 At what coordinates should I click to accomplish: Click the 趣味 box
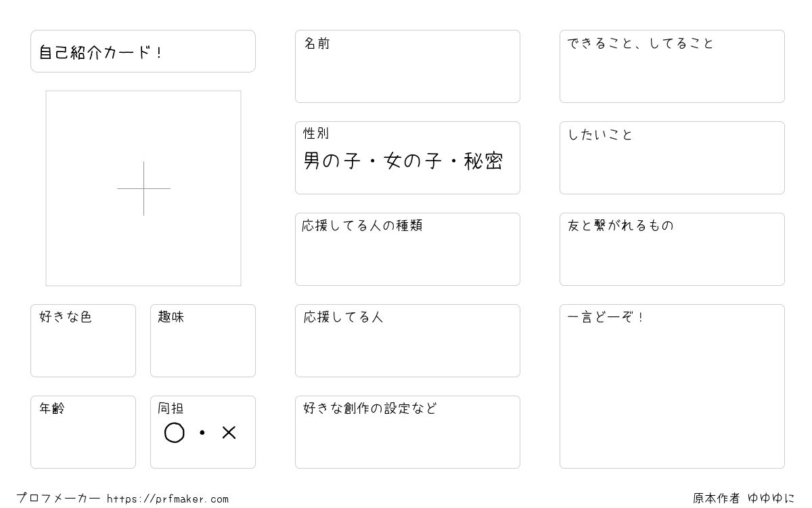(x=203, y=341)
